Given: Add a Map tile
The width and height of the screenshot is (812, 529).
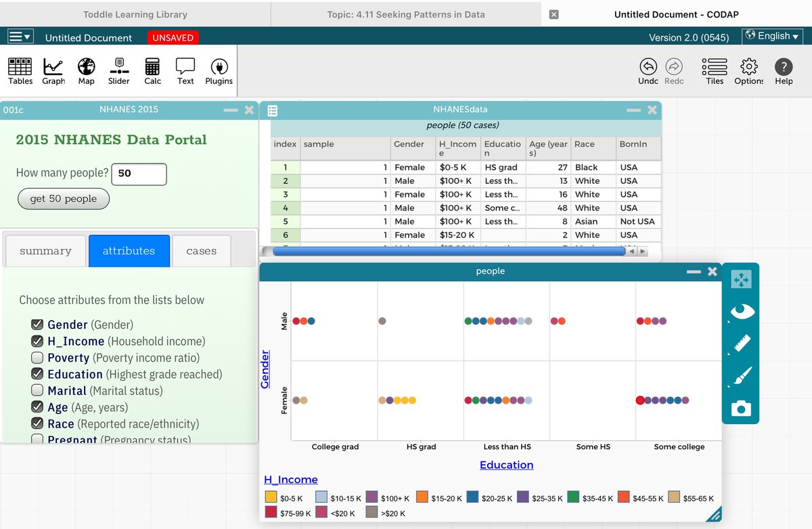Looking at the screenshot, I should [x=86, y=71].
